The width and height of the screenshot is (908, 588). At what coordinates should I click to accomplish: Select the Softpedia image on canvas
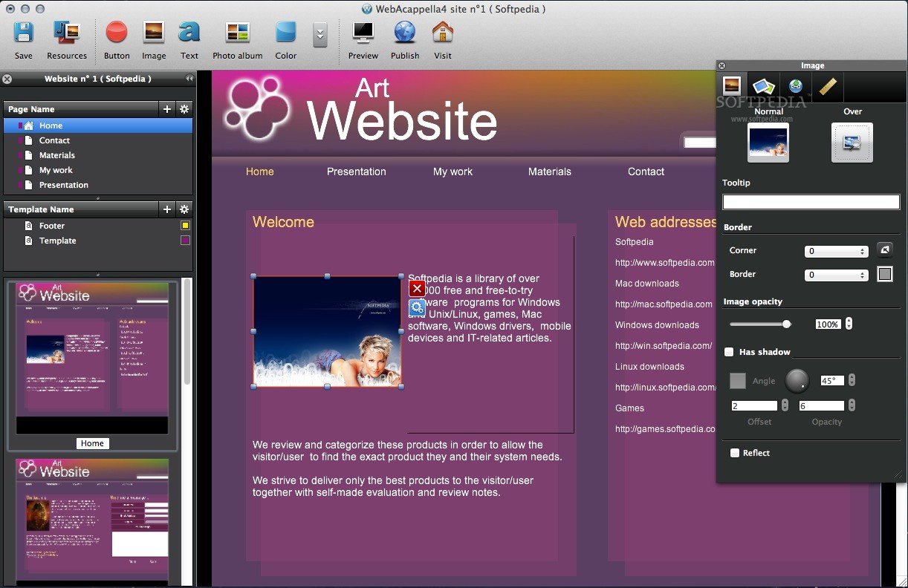(x=328, y=332)
